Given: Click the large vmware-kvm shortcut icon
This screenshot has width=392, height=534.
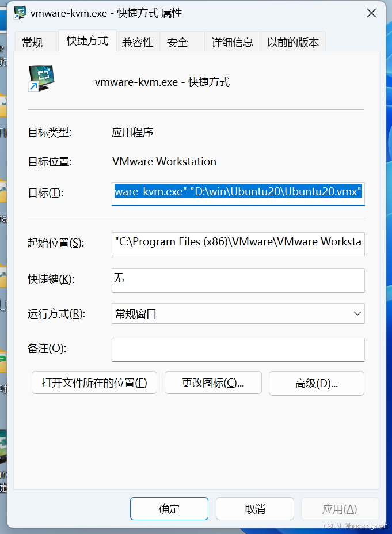Looking at the screenshot, I should (41, 78).
